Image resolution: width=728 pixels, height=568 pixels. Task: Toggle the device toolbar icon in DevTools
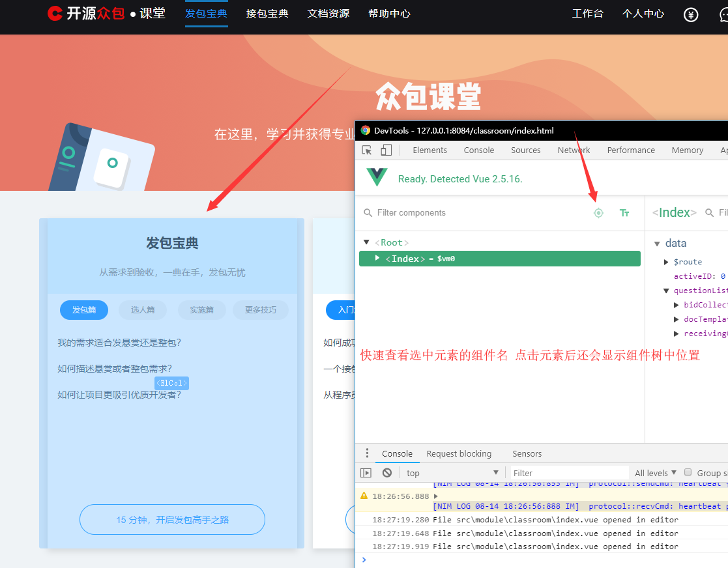coord(386,150)
